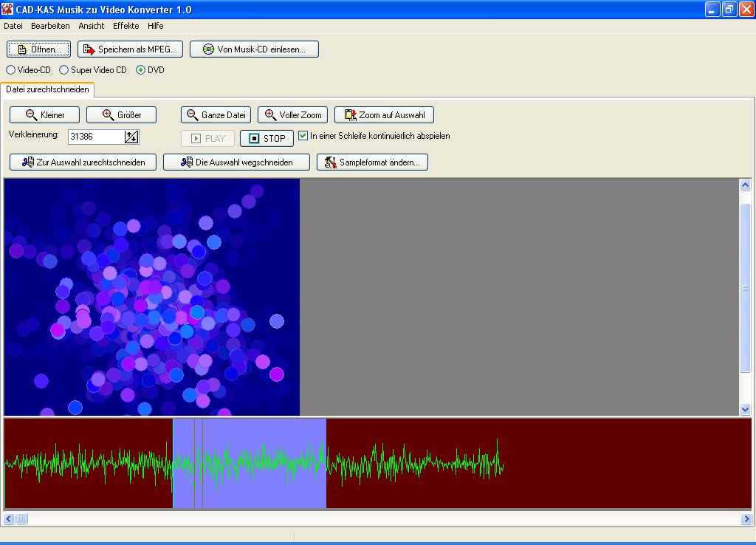Import from music CD button

(x=254, y=49)
